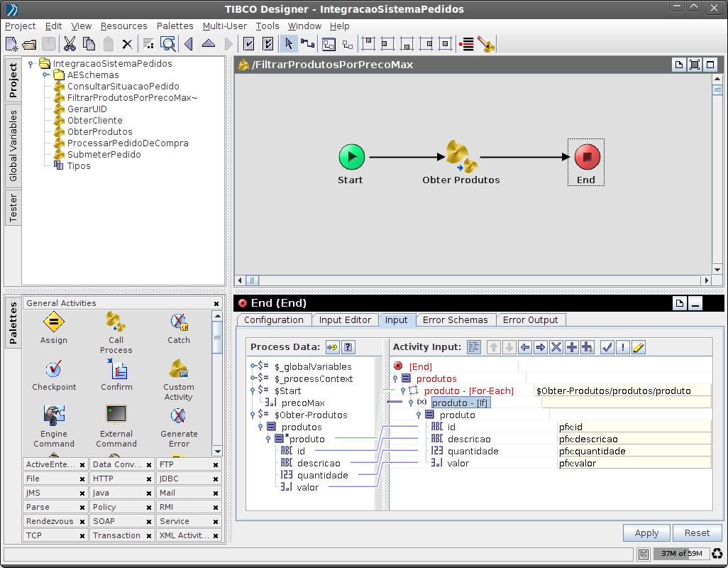Viewport: 728px width, 568px height.
Task: Expand the $_globalVariables node in Process Data
Action: click(253, 366)
